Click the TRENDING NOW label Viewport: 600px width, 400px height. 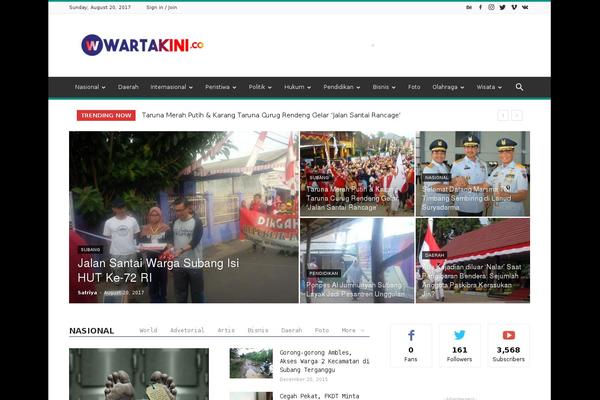(106, 115)
